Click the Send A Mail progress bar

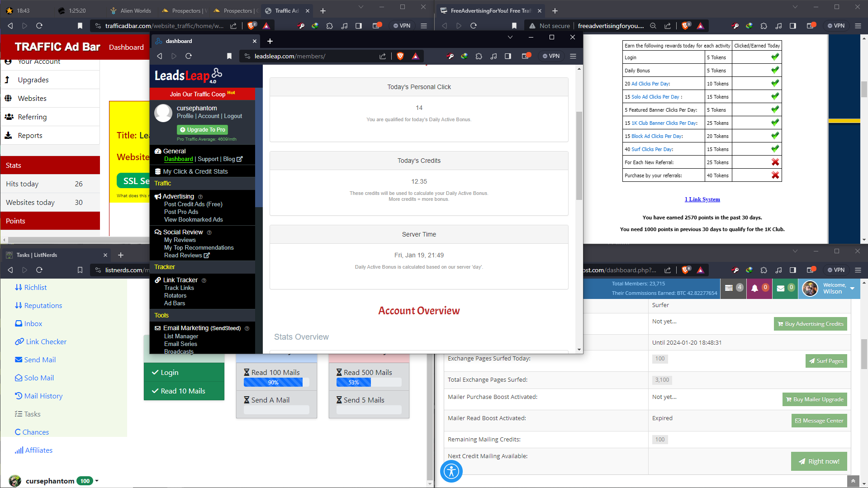point(276,410)
